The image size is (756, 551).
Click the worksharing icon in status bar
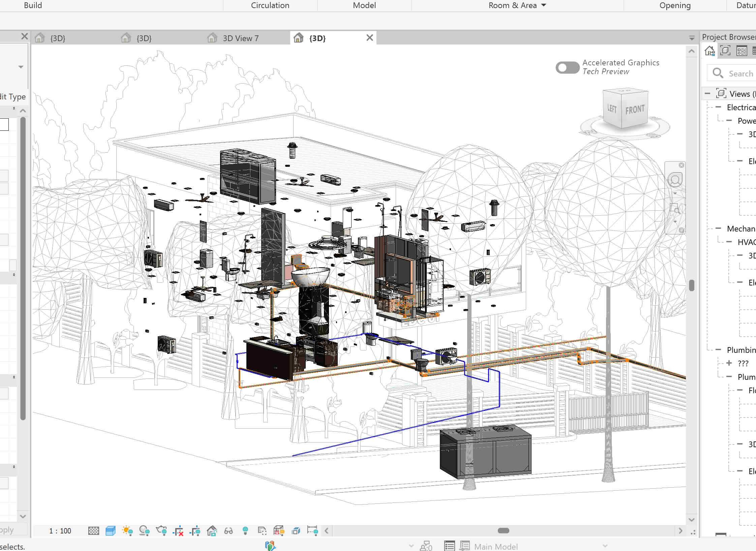point(270,546)
